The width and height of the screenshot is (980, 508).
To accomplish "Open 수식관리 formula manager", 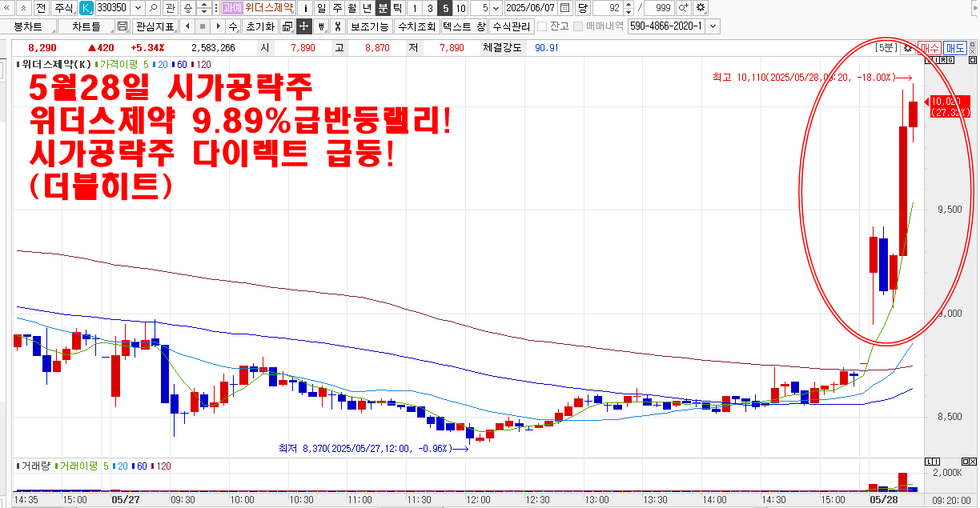I will (511, 26).
